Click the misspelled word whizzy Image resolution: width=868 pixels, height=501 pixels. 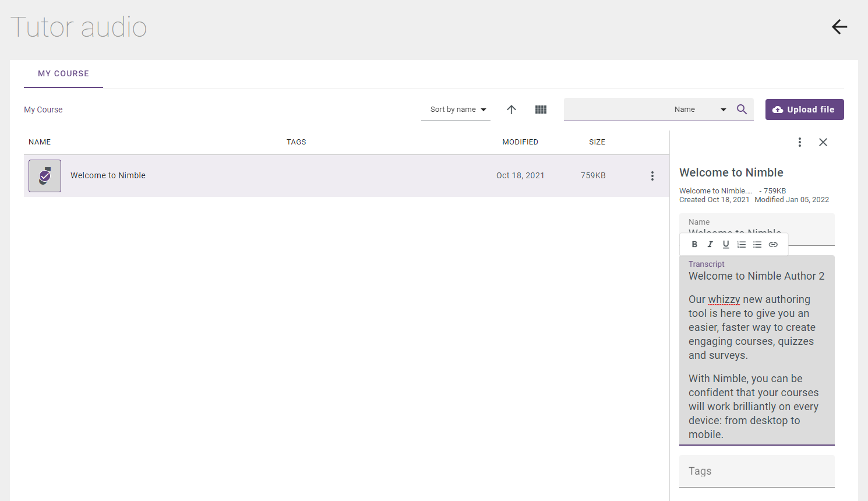(724, 299)
